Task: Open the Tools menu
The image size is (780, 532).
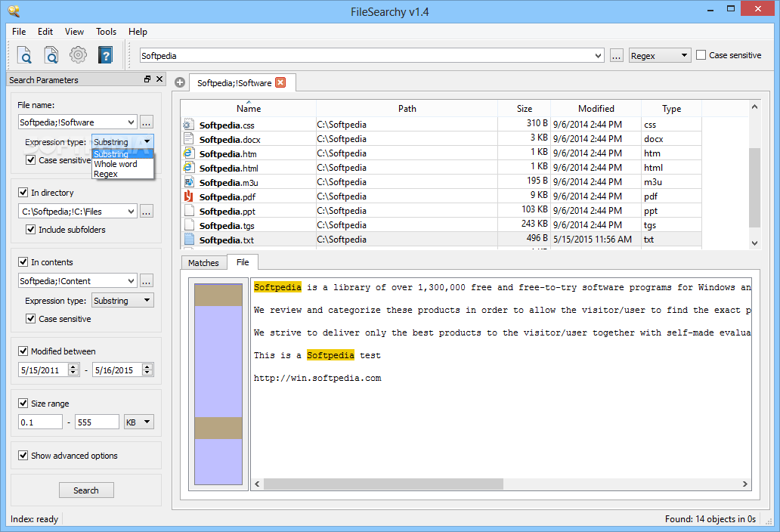Action: (x=106, y=31)
